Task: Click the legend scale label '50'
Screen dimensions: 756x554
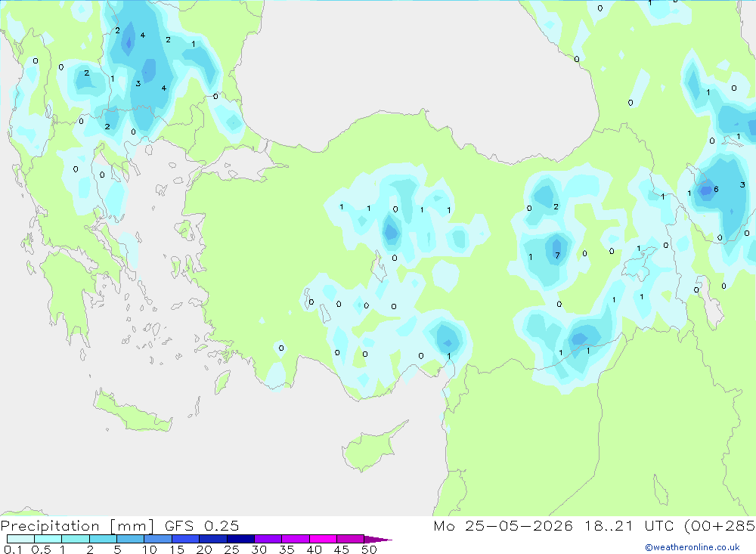Action: tap(369, 549)
